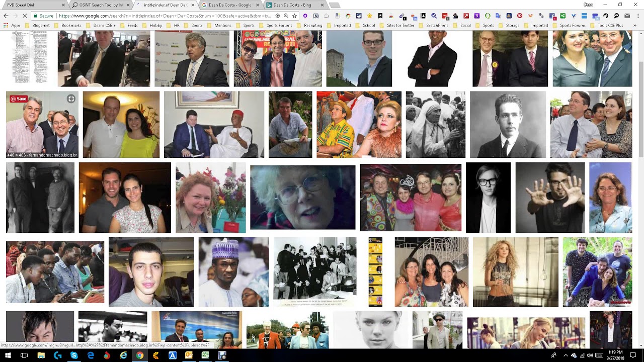The image size is (644, 362).
Task: Click the zoom magnifier icon in address bar
Action: [286, 16]
